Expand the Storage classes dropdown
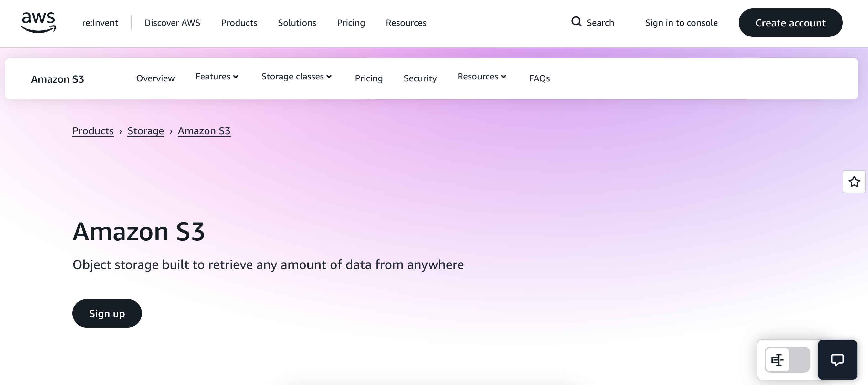This screenshot has width=868, height=385. click(x=297, y=77)
